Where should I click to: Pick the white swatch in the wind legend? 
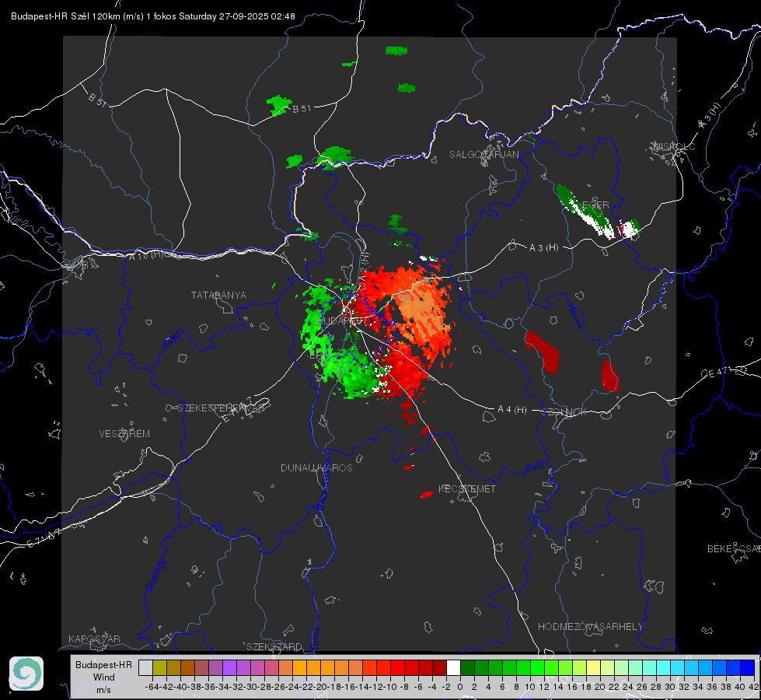[x=453, y=668]
